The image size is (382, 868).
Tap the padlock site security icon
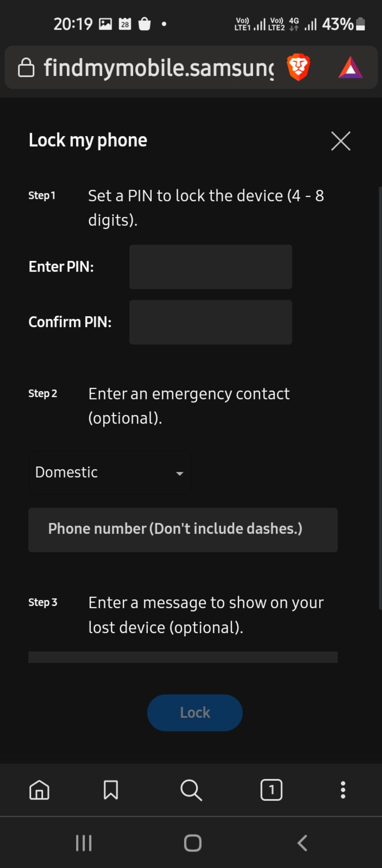[x=26, y=67]
